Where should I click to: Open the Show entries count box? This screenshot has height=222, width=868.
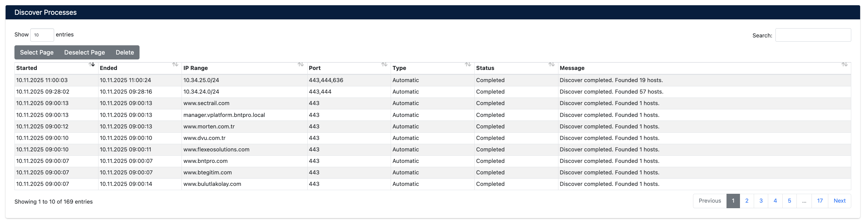pyautogui.click(x=42, y=35)
